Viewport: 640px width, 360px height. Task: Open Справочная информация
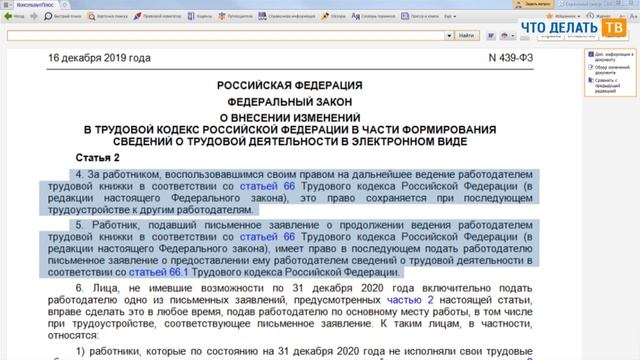click(287, 16)
